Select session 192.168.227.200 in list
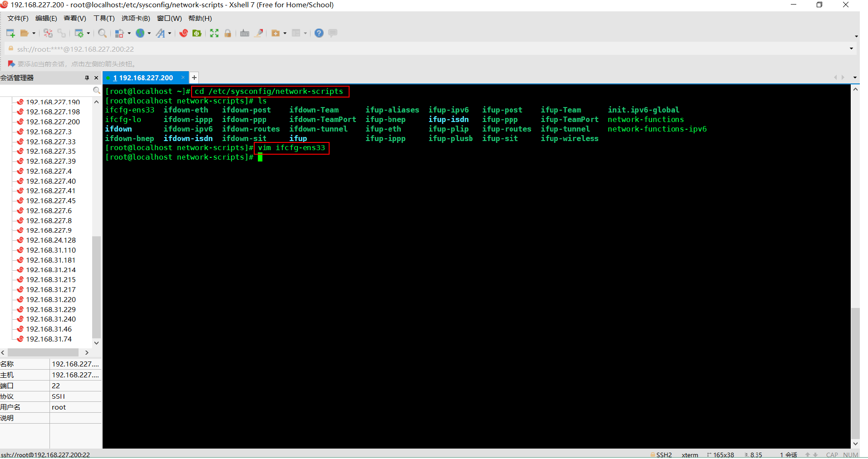868x459 pixels. pos(53,122)
